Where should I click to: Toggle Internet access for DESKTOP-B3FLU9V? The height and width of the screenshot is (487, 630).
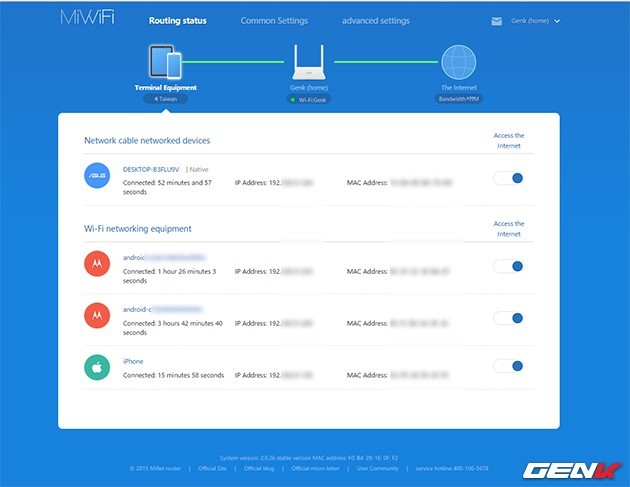click(508, 178)
